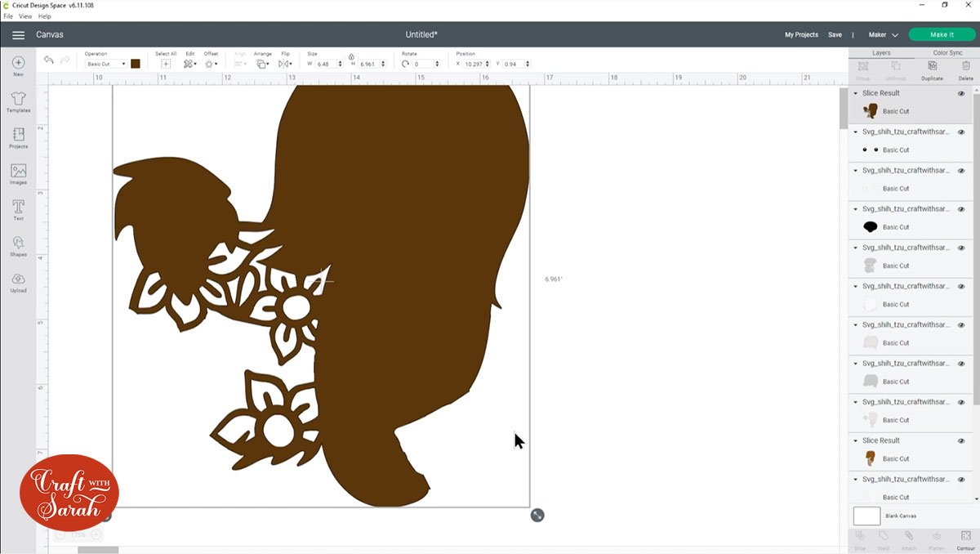This screenshot has width=980, height=554.
Task: Toggle visibility of the black oval layer
Action: (961, 209)
